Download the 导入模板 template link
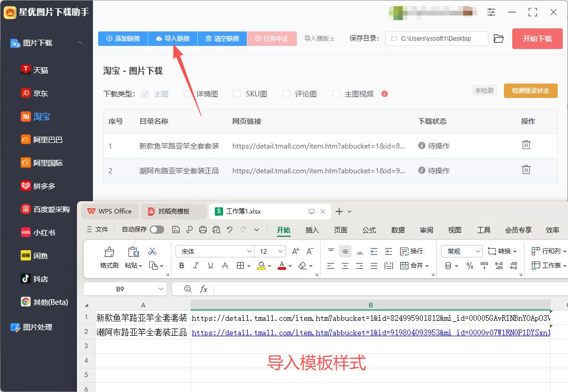The image size is (568, 392). coord(319,38)
